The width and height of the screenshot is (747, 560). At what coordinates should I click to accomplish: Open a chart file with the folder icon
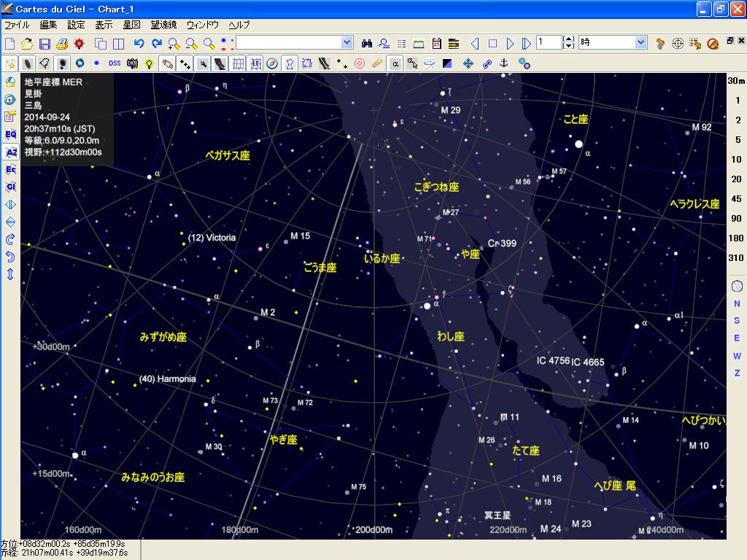tap(27, 44)
